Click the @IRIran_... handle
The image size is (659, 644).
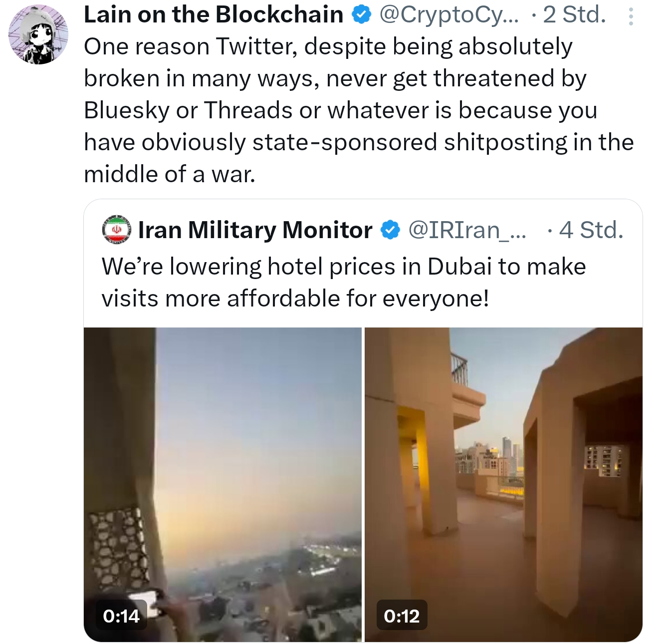[x=467, y=230]
